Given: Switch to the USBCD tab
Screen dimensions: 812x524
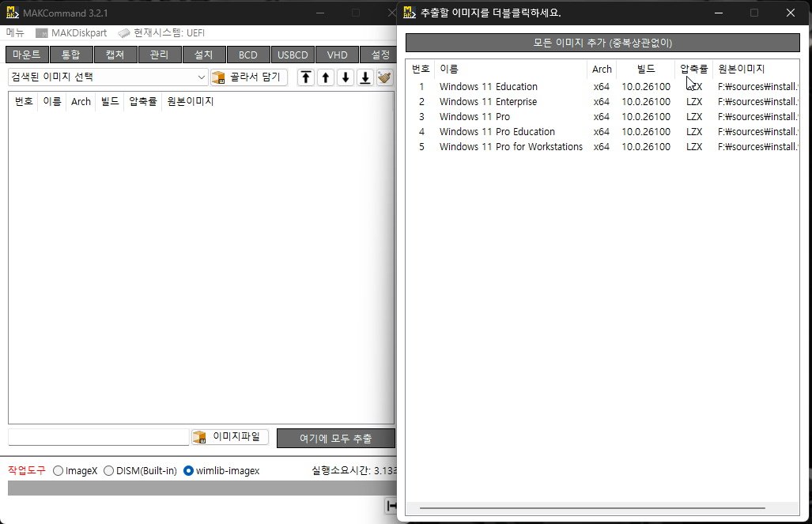Looking at the screenshot, I should (293, 55).
